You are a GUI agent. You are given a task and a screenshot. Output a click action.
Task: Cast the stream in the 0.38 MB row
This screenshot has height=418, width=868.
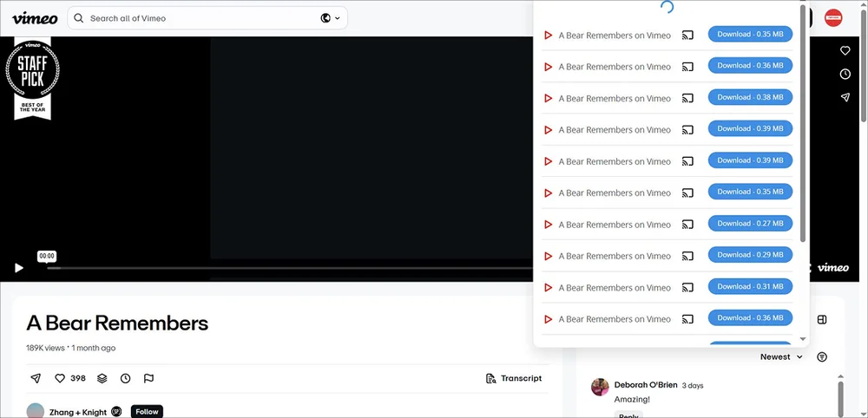tap(687, 98)
